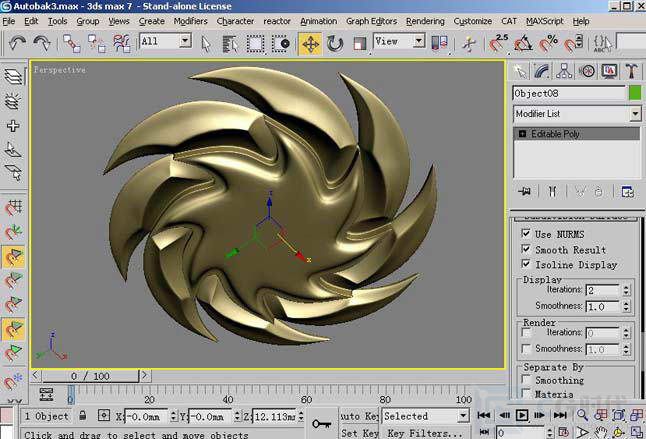Open the Modifiers menu
The height and width of the screenshot is (439, 646).
pos(190,21)
